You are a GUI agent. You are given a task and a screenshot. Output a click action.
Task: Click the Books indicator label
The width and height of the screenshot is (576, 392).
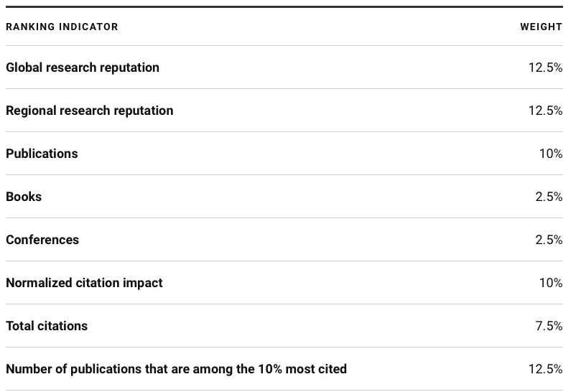(24, 197)
